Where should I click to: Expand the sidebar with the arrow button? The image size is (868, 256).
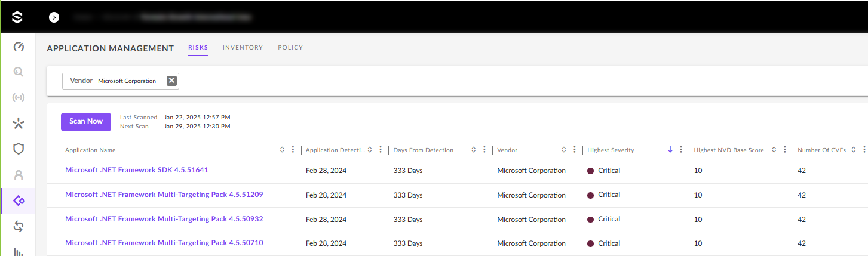click(x=54, y=17)
